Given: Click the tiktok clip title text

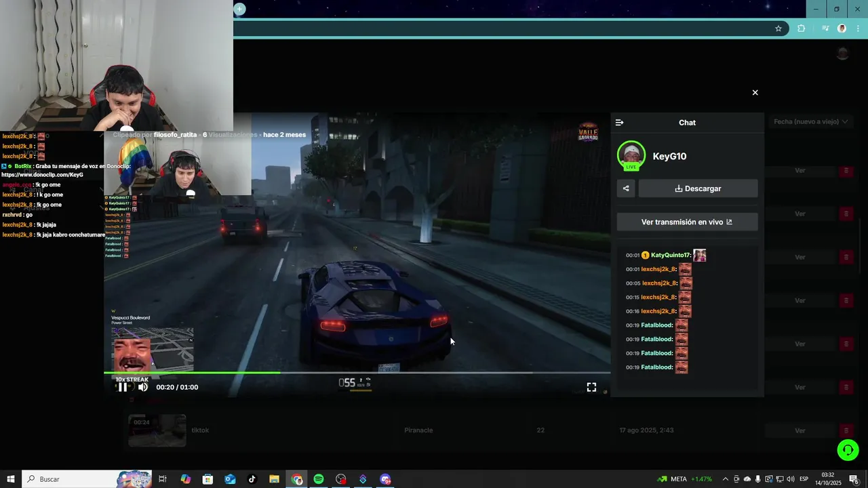Looking at the screenshot, I should pos(200,430).
